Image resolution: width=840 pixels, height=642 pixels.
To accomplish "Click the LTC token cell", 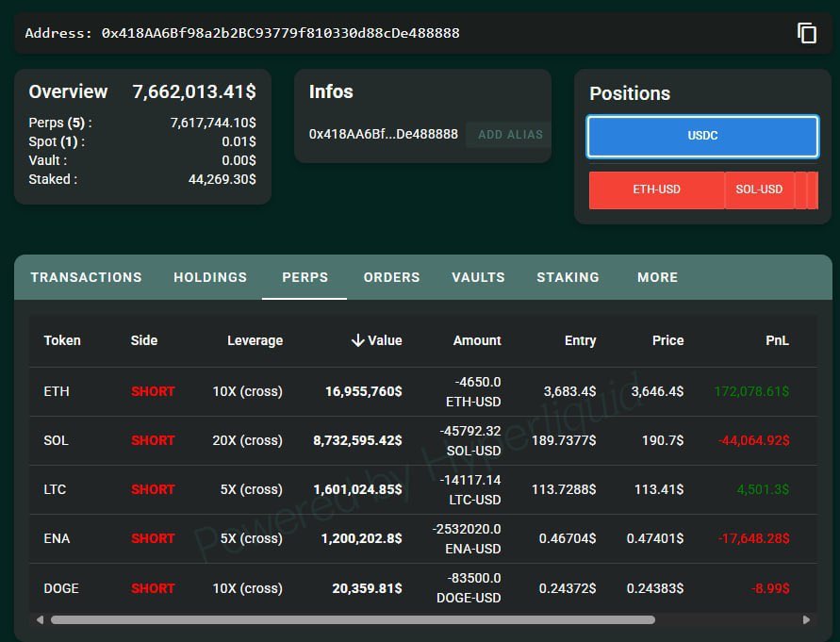I will (55, 489).
